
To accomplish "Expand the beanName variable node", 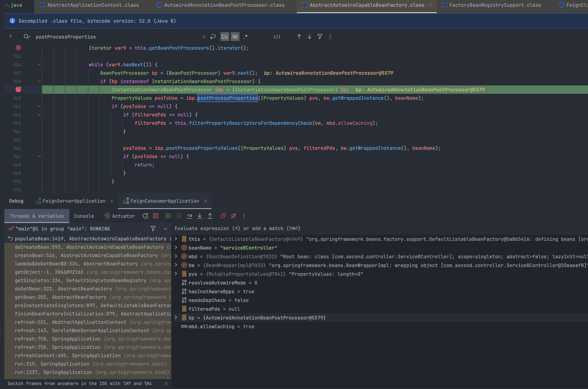I will [176, 248].
